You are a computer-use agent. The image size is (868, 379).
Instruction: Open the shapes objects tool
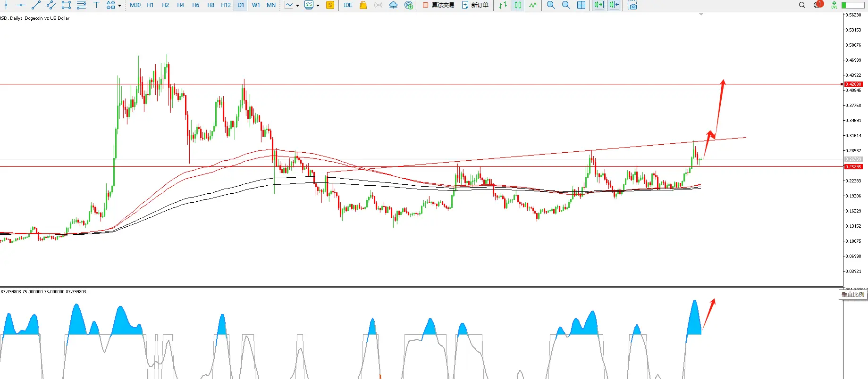point(110,5)
